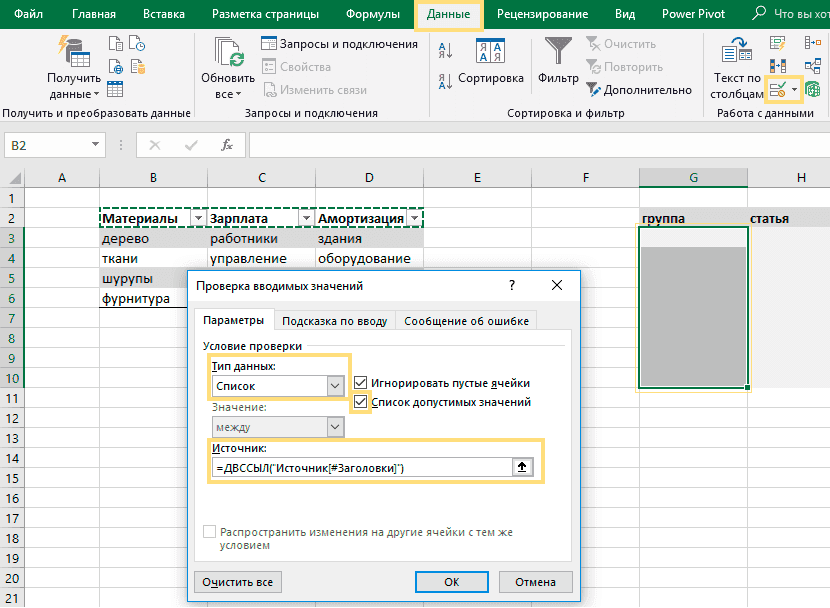
Task: Open the 'Формулы' ribbon tab
Action: (373, 14)
